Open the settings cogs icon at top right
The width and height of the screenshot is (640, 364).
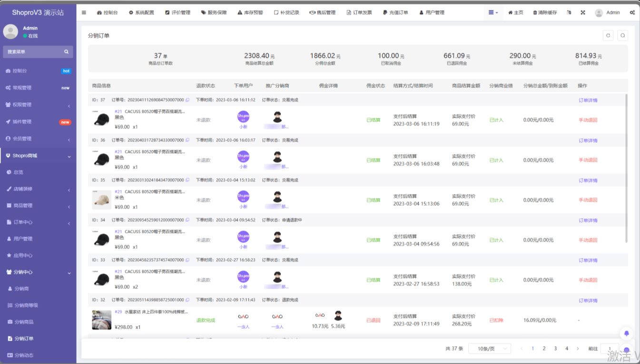click(632, 12)
